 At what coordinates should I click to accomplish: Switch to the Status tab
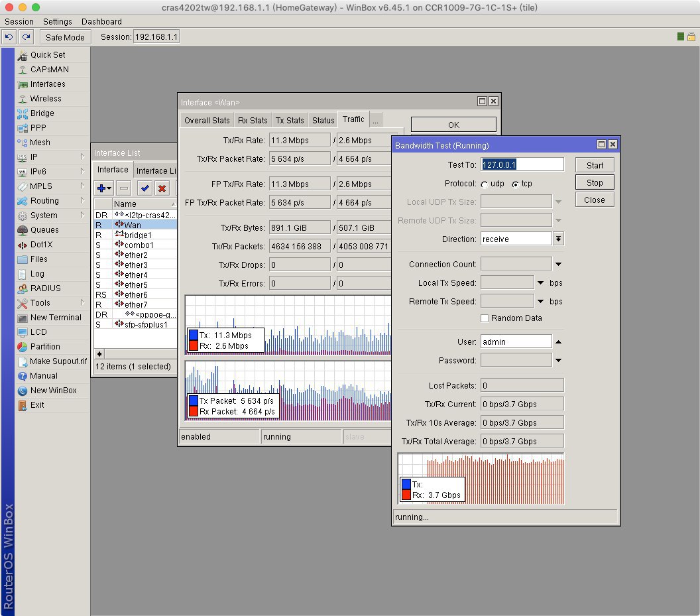pos(323,120)
